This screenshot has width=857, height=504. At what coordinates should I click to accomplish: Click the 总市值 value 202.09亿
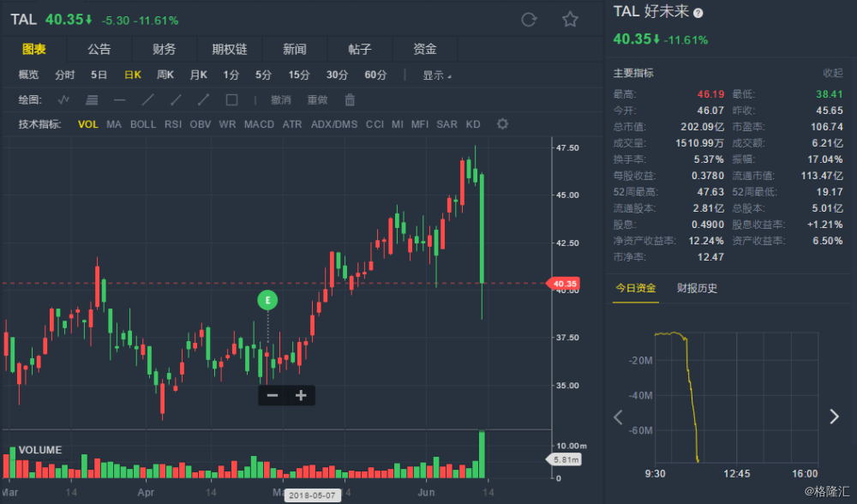[x=702, y=127]
